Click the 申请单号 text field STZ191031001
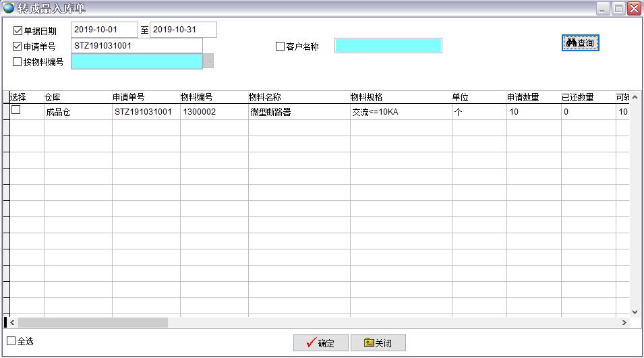The height and width of the screenshot is (358, 644). (136, 46)
